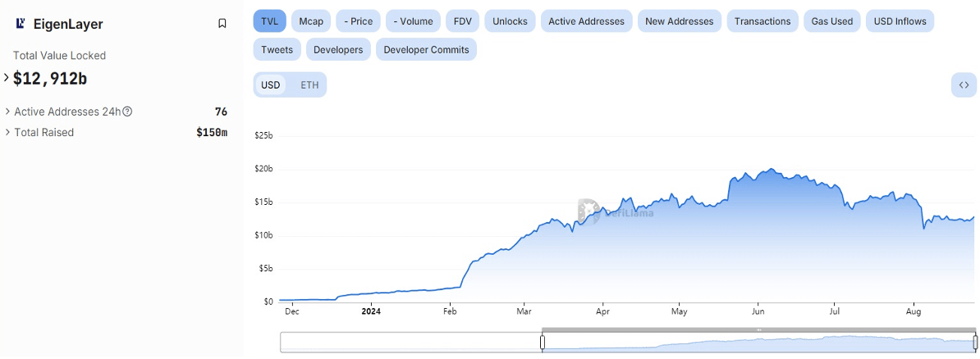Expand the Active Addresses 24h row

(7, 111)
